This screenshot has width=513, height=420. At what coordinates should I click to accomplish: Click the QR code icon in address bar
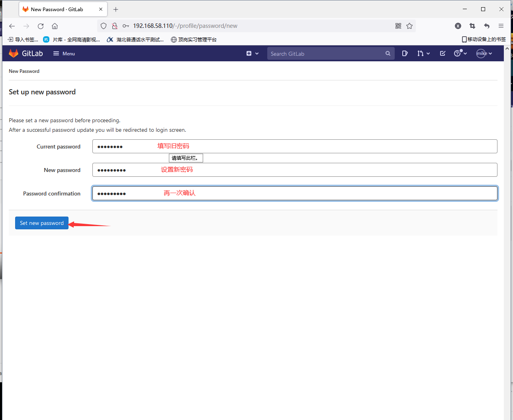(x=398, y=26)
